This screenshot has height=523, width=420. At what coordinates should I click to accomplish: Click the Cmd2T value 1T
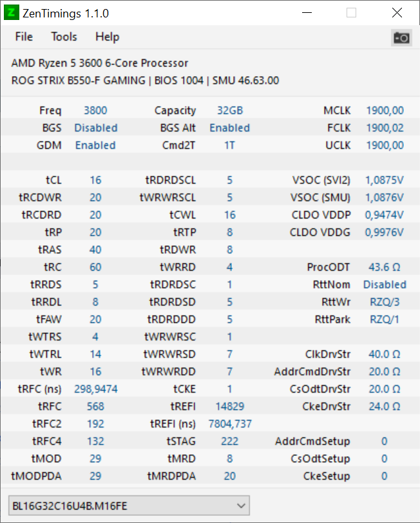coord(230,146)
